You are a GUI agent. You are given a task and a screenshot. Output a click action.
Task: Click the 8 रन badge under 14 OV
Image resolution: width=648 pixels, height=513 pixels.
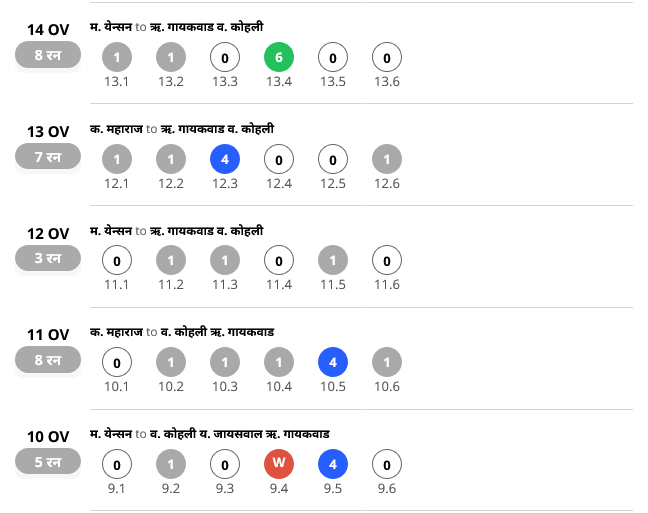(47, 55)
